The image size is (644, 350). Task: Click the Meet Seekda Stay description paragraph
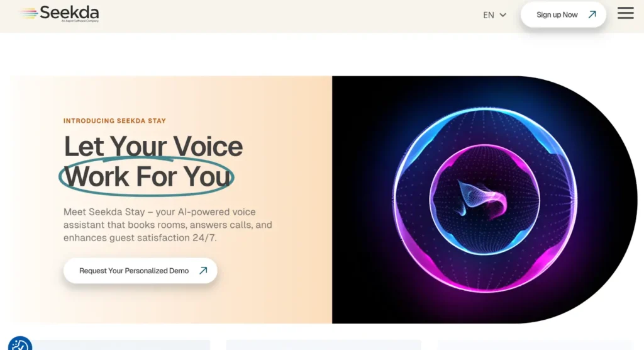pos(167,225)
